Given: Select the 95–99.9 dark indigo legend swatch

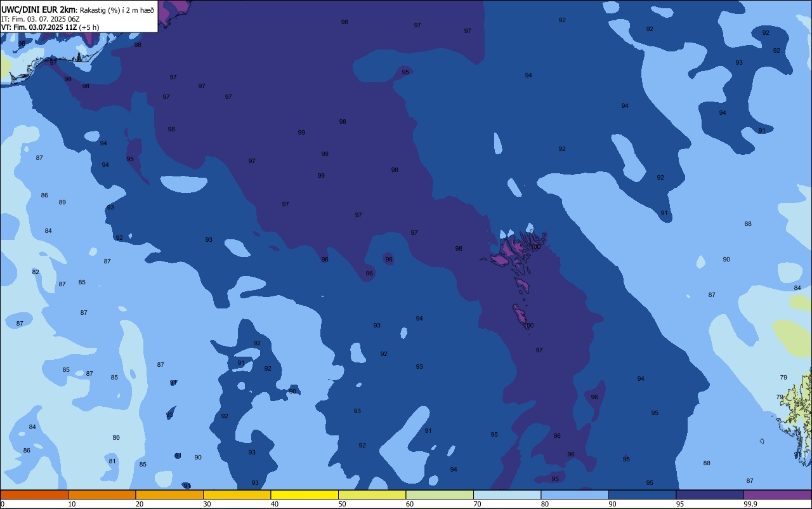Looking at the screenshot, I should coord(710,494).
